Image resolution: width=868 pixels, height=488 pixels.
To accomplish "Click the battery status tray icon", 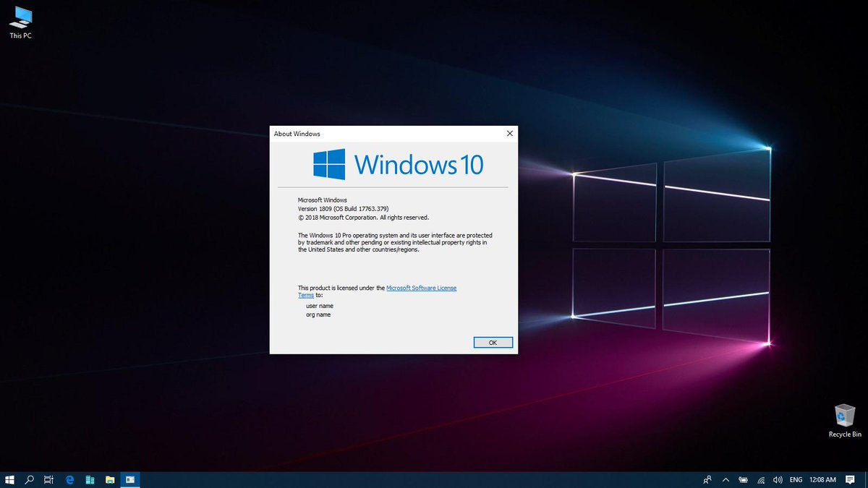I will point(744,479).
